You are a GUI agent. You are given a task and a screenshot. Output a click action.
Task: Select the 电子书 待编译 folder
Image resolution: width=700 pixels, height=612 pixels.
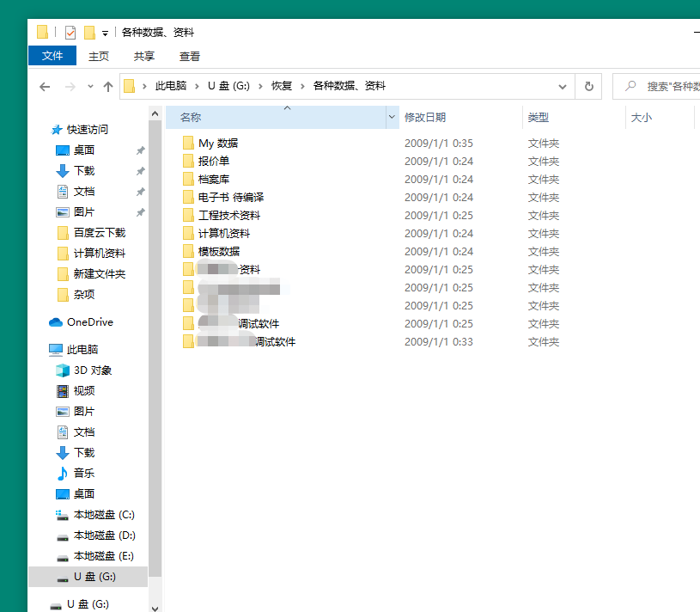coord(231,198)
